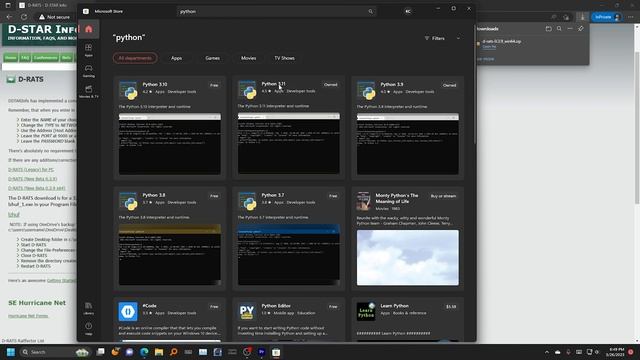Click InPrivate button in Edge
Image resolution: width=640 pixels, height=360 pixels.
[607, 17]
